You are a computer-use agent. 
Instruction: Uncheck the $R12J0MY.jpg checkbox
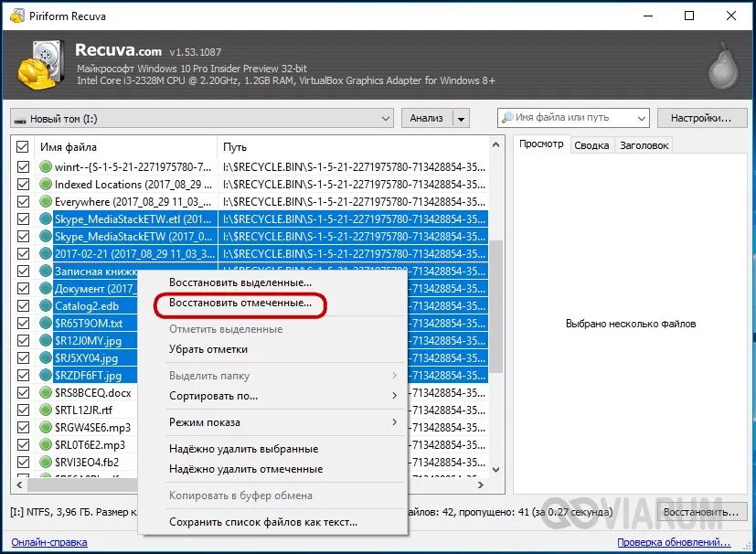click(x=23, y=340)
